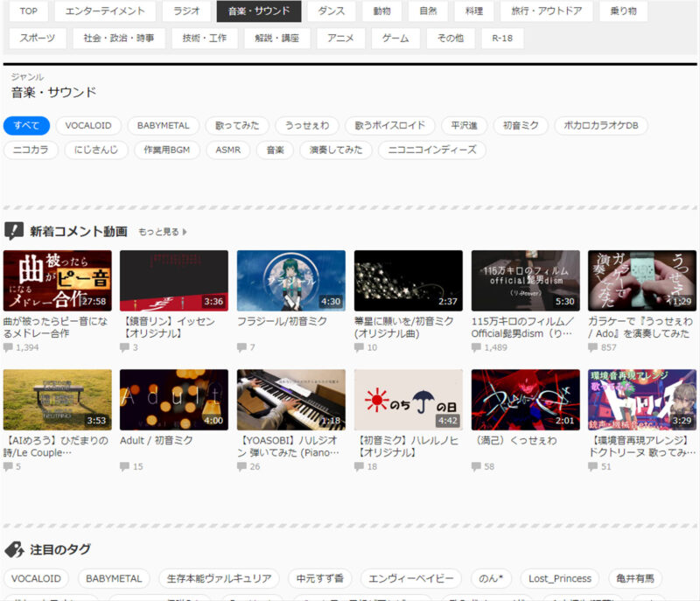Open 初音ミク ハレルノヒ video thumbnail

[x=409, y=400]
